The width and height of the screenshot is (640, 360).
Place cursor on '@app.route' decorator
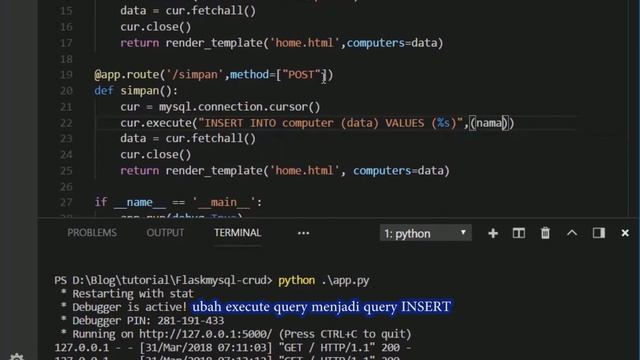pos(127,75)
